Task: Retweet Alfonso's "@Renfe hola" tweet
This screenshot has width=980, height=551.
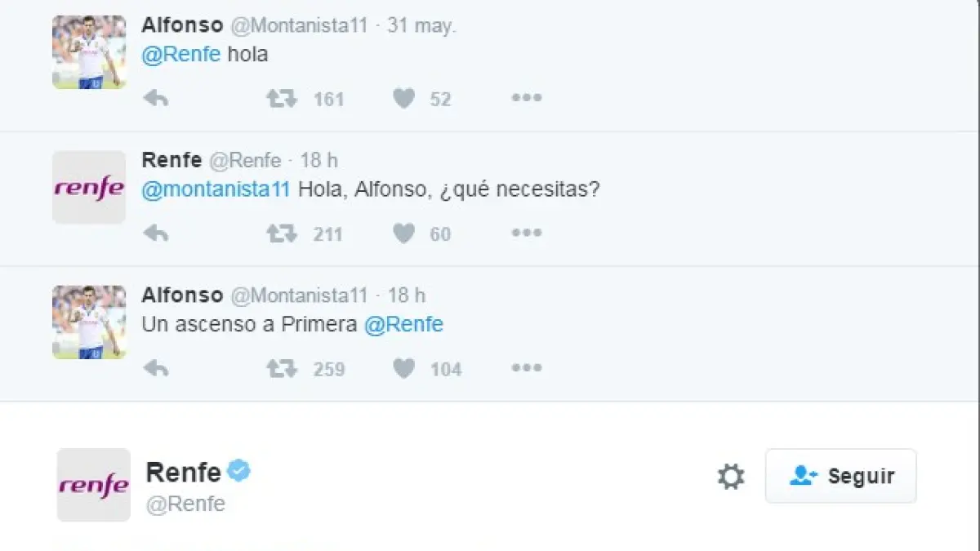Action: pyautogui.click(x=282, y=99)
